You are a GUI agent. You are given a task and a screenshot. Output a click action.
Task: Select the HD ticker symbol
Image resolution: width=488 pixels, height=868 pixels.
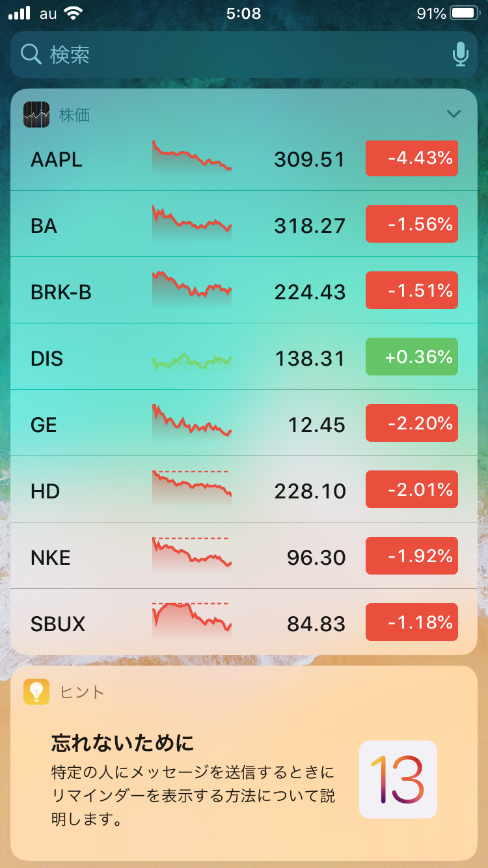pos(46,491)
